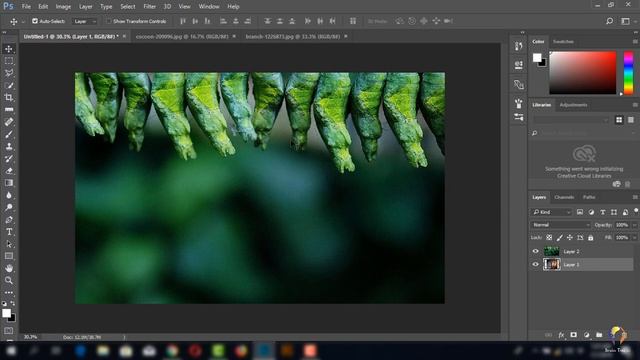Screen dimensions: 640x360
Task: Open the Select menu
Action: [128, 7]
